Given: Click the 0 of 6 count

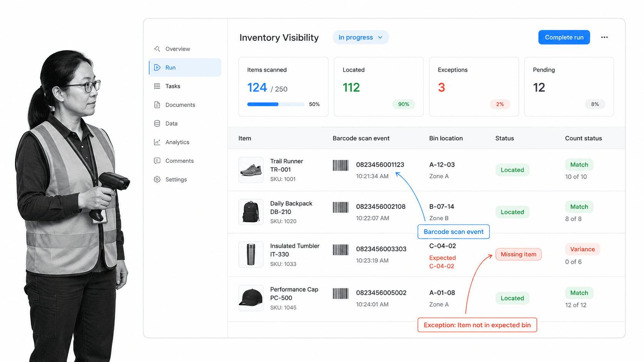Looking at the screenshot, I should [573, 262].
